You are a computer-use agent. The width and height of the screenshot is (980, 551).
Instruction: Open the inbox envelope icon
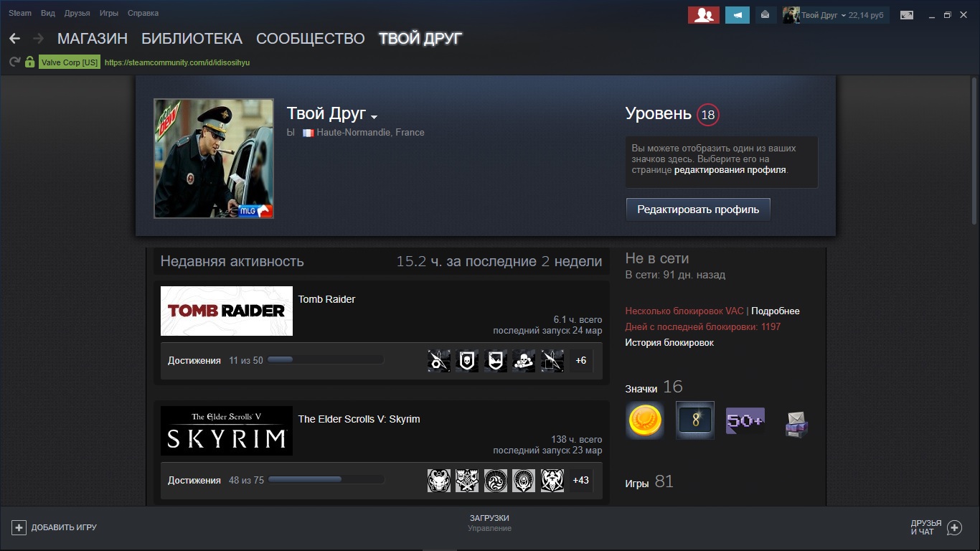tap(765, 15)
